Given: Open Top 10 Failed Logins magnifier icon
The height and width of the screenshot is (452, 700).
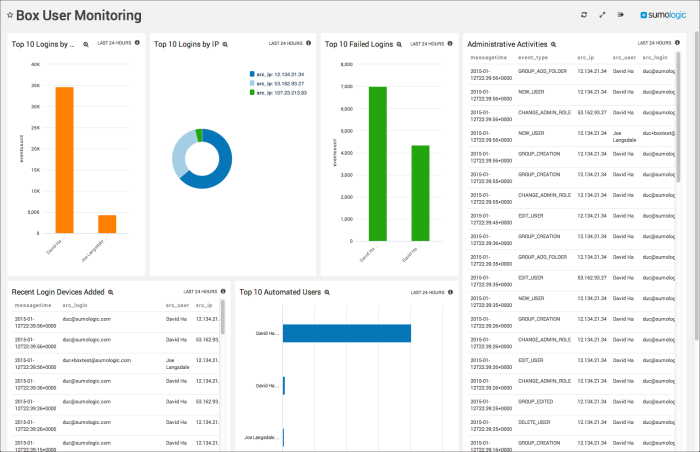Looking at the screenshot, I should pos(400,44).
